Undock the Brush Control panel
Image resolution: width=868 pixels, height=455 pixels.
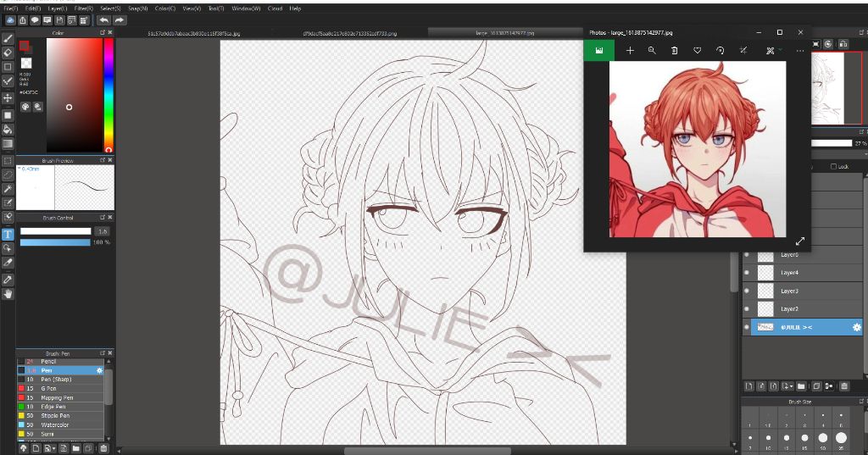pos(103,218)
